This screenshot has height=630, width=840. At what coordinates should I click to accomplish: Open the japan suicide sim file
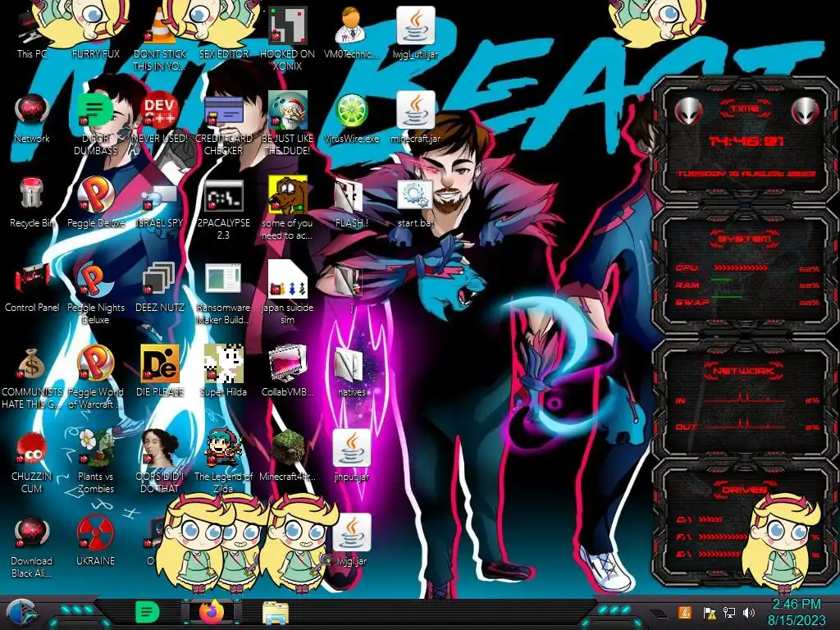click(x=287, y=293)
